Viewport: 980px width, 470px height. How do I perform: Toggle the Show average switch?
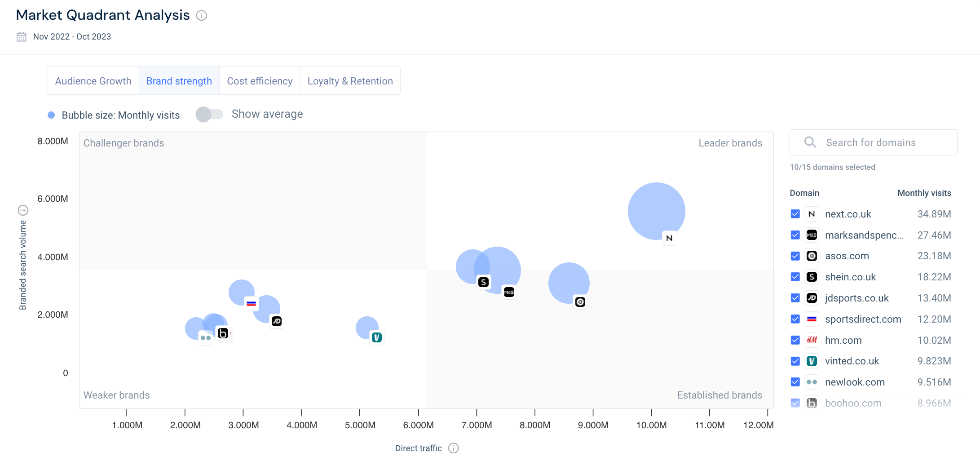pos(209,114)
